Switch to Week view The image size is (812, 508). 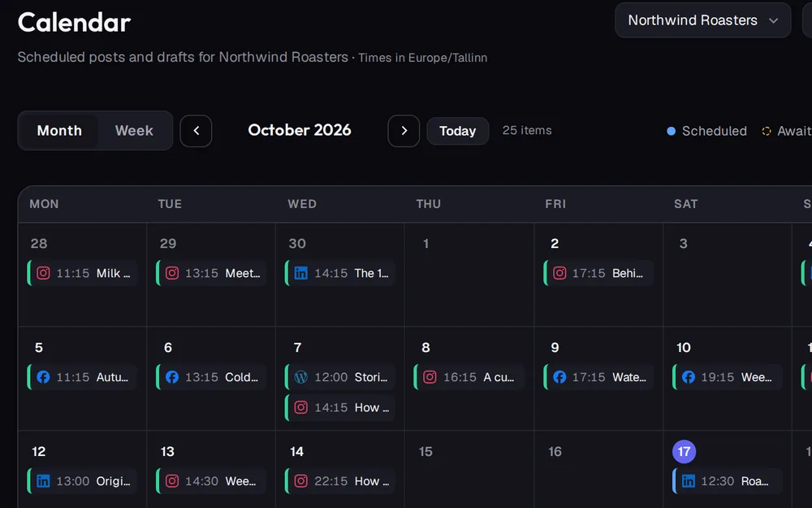coord(134,131)
